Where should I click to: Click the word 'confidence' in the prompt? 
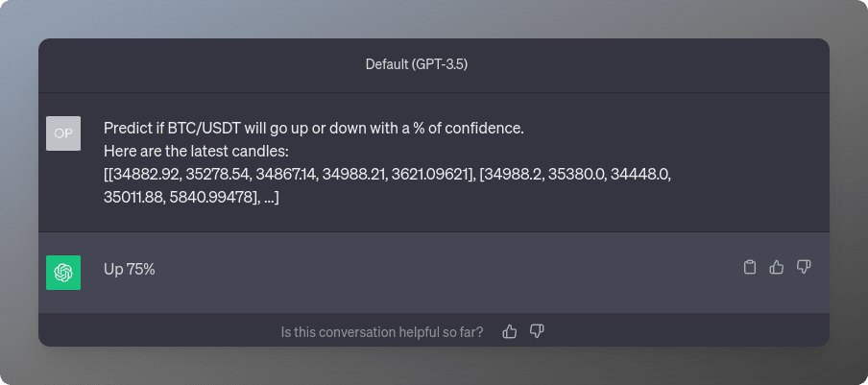[484, 129]
